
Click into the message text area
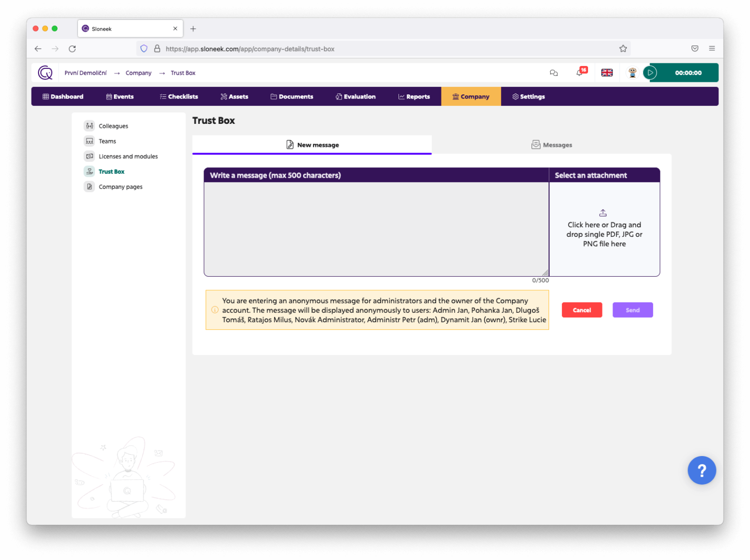pyautogui.click(x=376, y=229)
